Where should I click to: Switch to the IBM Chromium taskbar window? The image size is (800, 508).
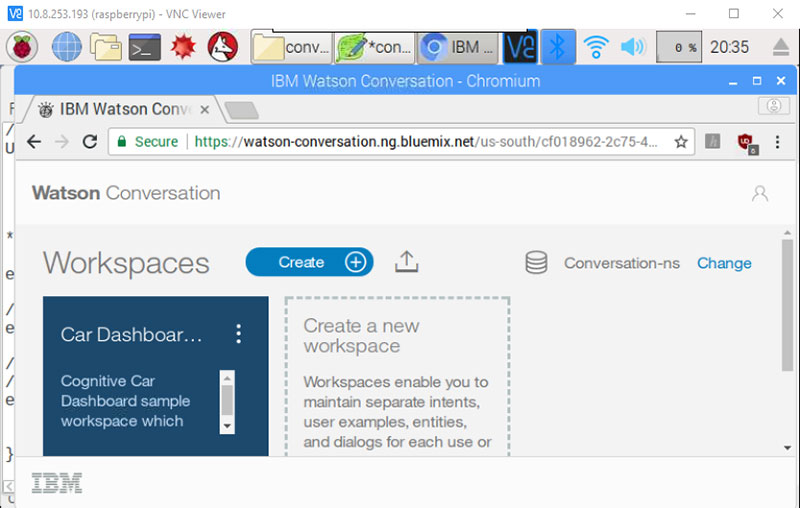(x=458, y=47)
